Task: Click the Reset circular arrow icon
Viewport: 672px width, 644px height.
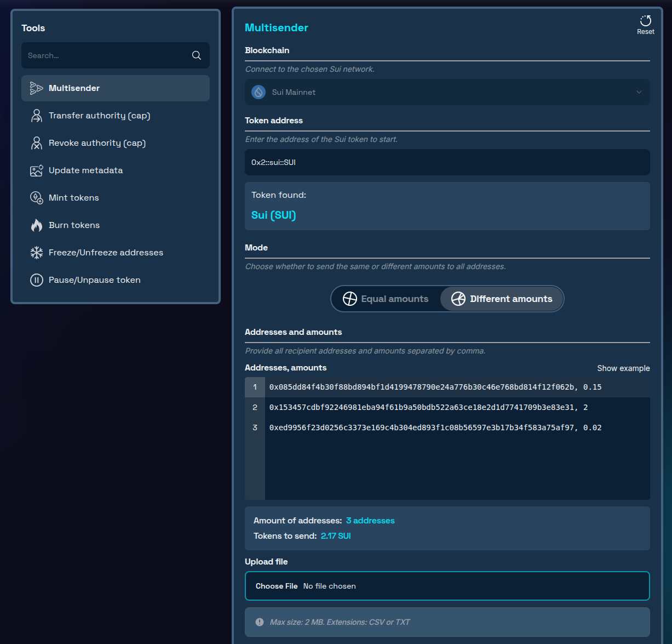Action: point(646,21)
